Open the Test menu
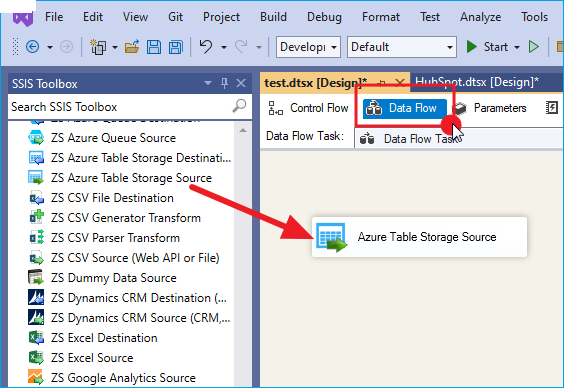Image resolution: width=564 pixels, height=388 pixels. [430, 17]
